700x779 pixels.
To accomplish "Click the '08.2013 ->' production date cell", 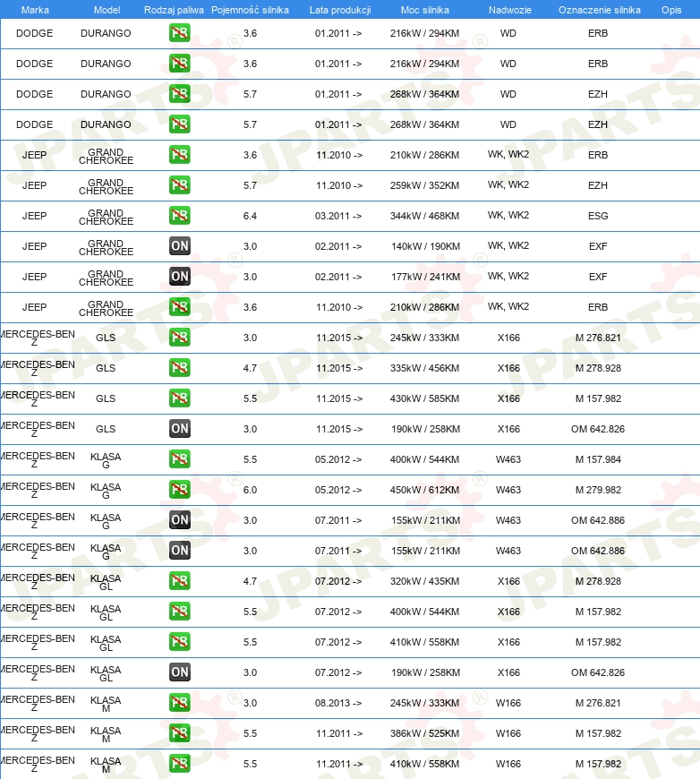I will [338, 703].
